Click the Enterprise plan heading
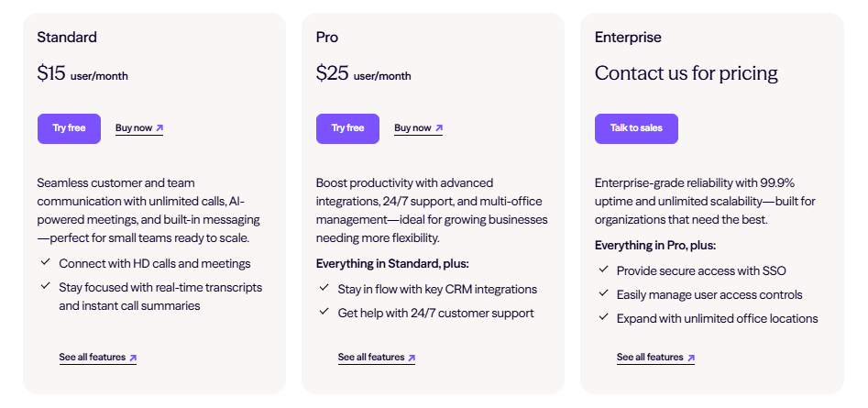Viewport: 868px width, 408px height. tap(628, 38)
